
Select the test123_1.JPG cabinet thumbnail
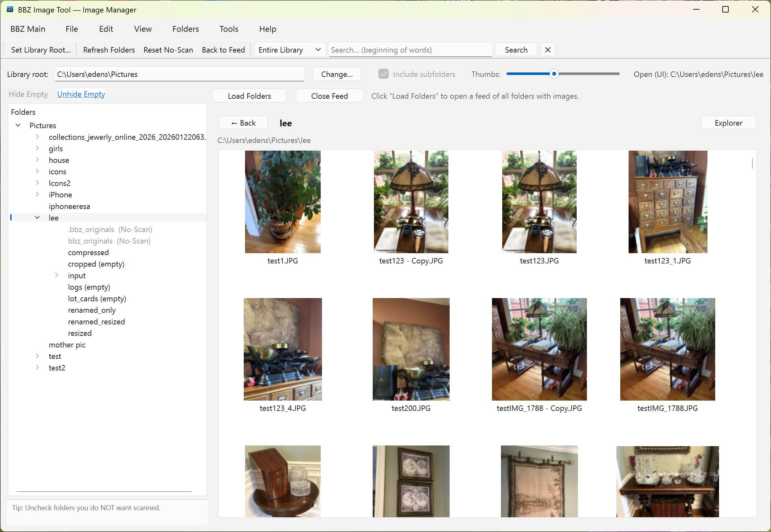coord(668,202)
